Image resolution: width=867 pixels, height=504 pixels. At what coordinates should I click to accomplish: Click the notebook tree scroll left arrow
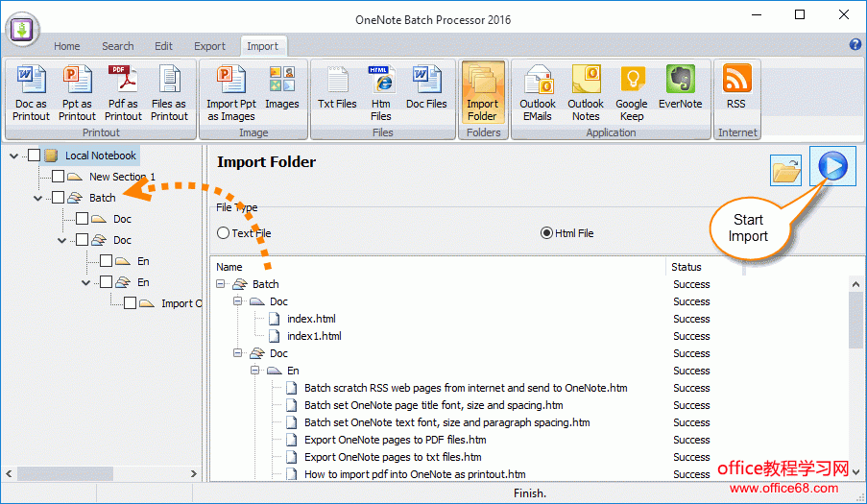click(x=9, y=473)
